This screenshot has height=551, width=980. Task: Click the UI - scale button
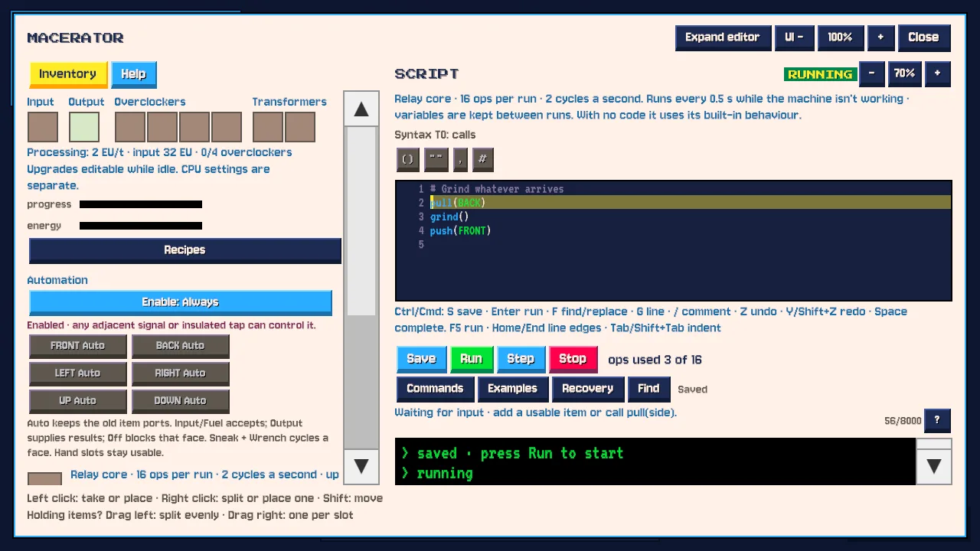pyautogui.click(x=795, y=37)
